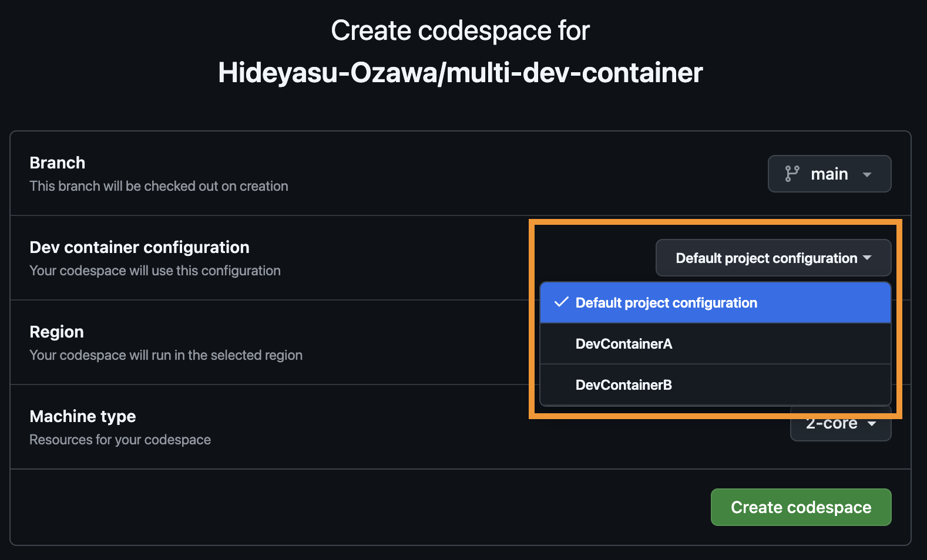The height and width of the screenshot is (560, 927).
Task: Click the Hideyasu-Ozawa/multi-dev-container repository title
Action: (461, 73)
